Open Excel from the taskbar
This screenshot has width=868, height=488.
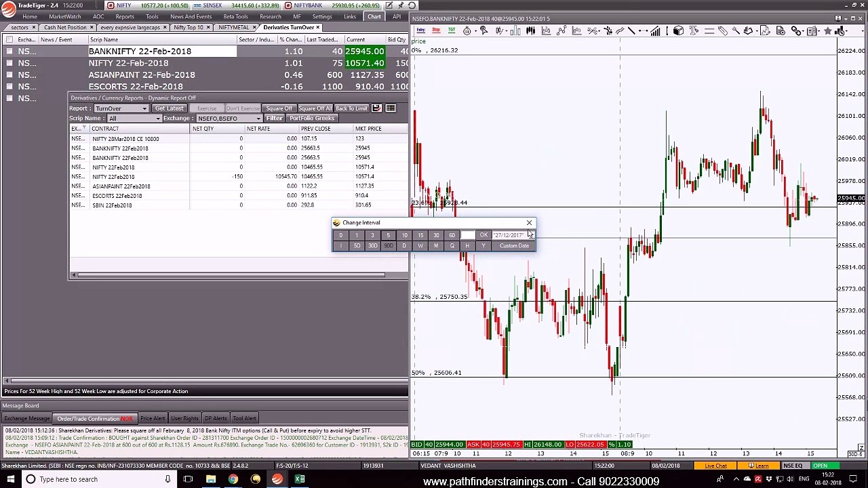pos(299,479)
